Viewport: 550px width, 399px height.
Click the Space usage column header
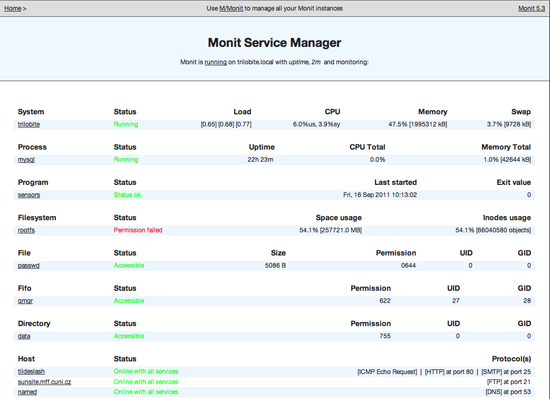tap(338, 218)
